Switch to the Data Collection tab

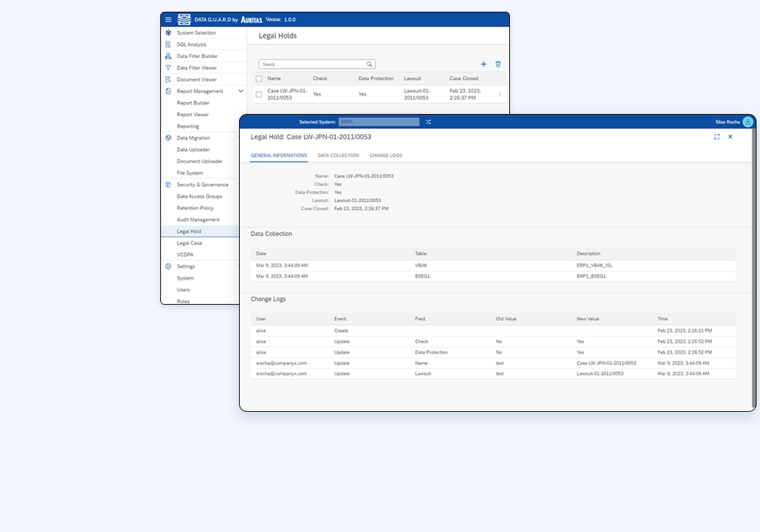pos(339,155)
